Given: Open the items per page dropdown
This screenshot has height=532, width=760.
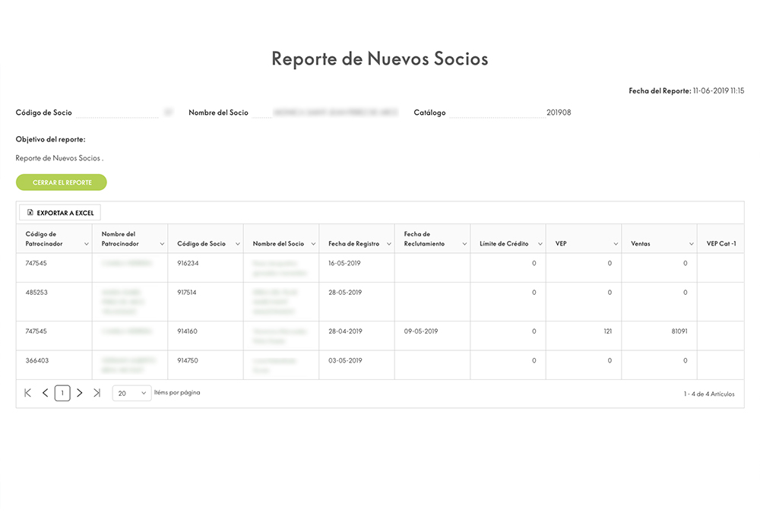Looking at the screenshot, I should click(132, 393).
